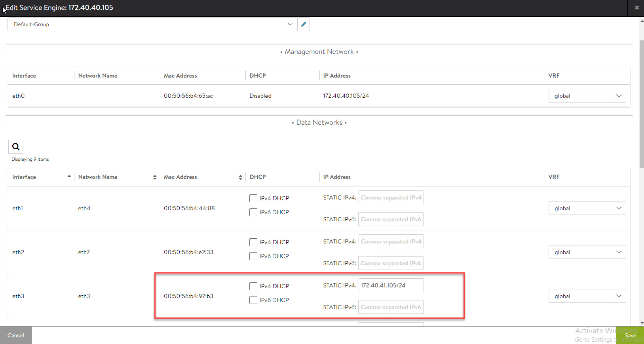Click the magnifier search icon under Data Networks
The height and width of the screenshot is (344, 644).
[x=16, y=147]
